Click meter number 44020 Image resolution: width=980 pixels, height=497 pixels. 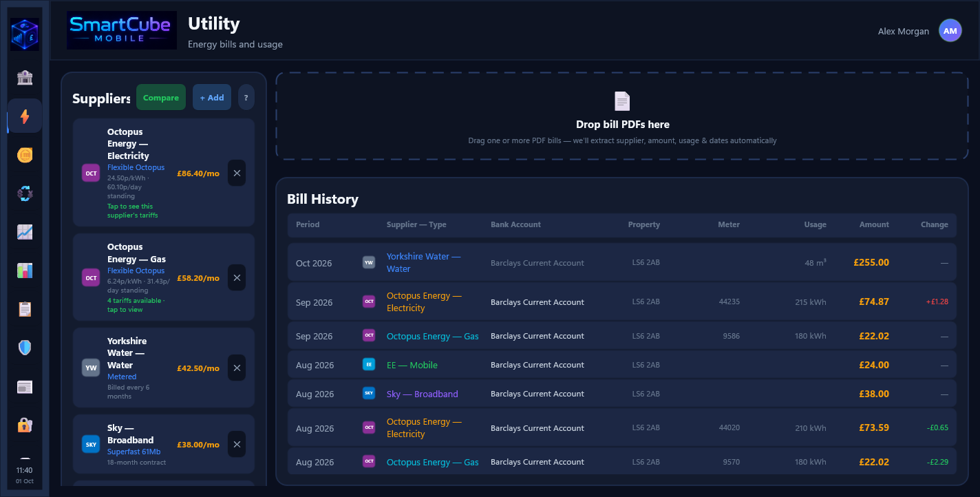pos(729,427)
